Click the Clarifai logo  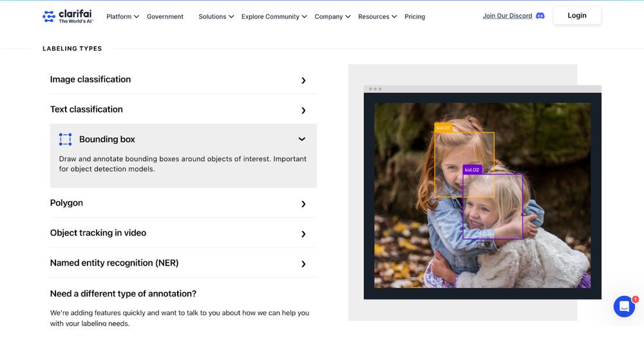click(x=68, y=16)
